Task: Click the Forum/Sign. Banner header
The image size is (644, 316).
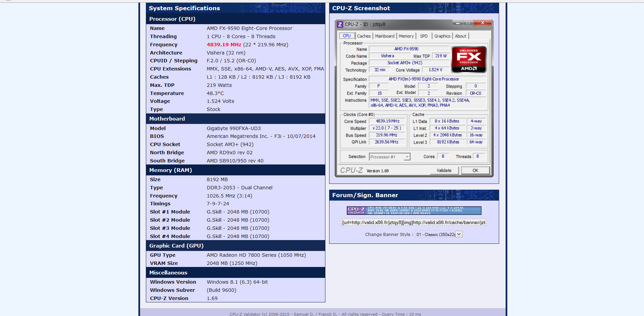Action: (414, 195)
